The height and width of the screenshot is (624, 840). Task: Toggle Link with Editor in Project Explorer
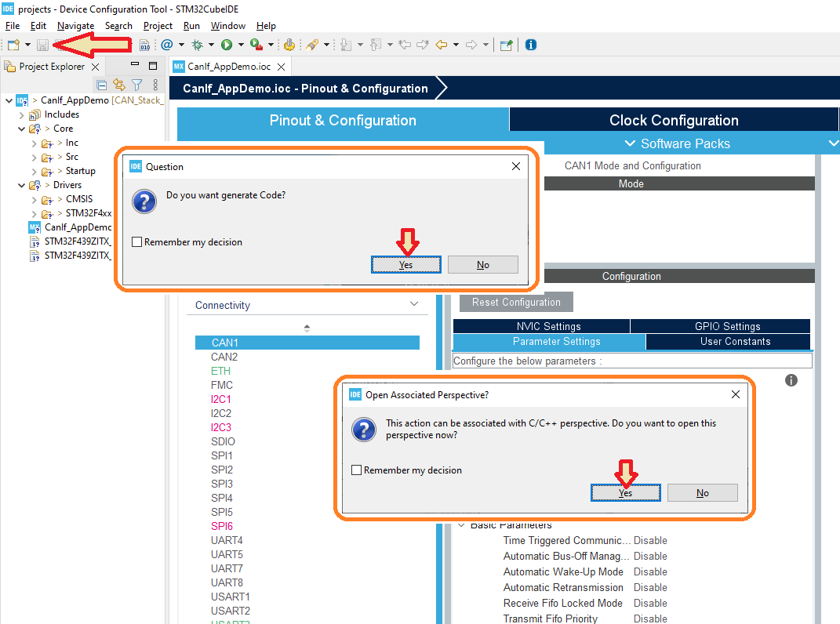[x=119, y=85]
